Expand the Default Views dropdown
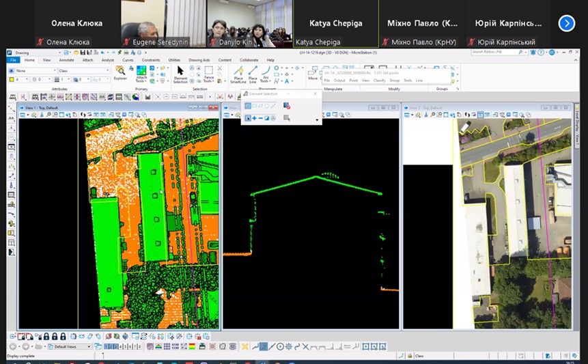 pos(70,347)
